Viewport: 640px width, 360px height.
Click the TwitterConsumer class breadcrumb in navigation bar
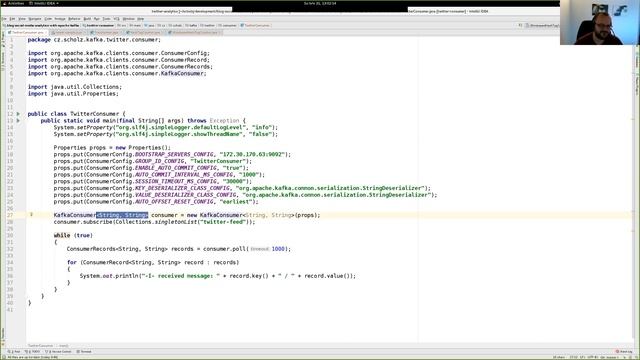255,25
